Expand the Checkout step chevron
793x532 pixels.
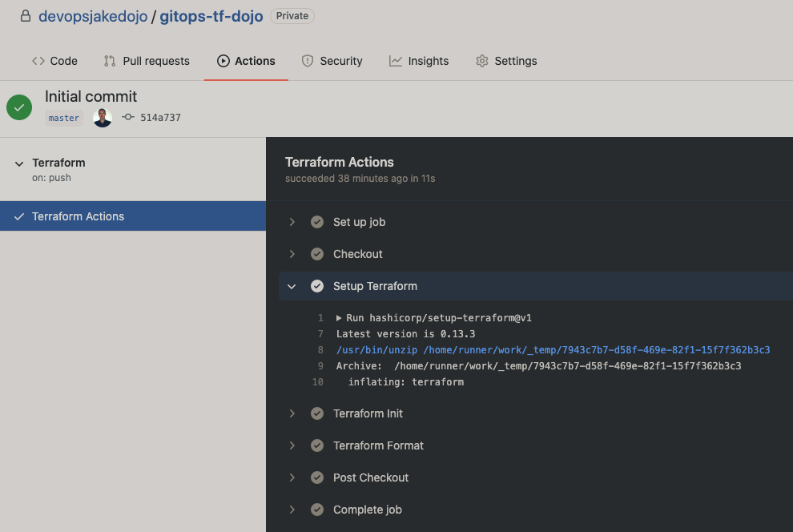click(x=292, y=254)
